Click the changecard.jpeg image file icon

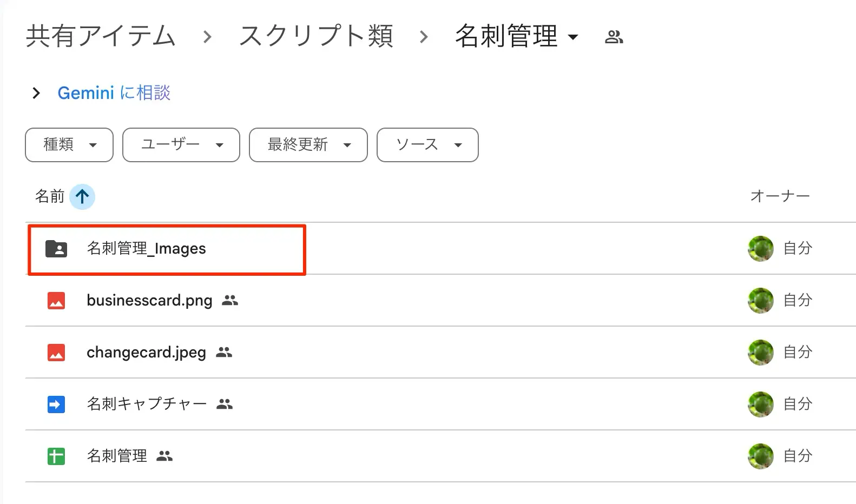[56, 353]
